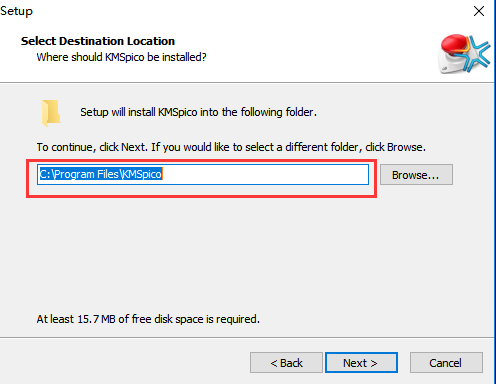This screenshot has height=384, width=496.
Task: Click the Select Destination Location heading
Action: pos(98,41)
